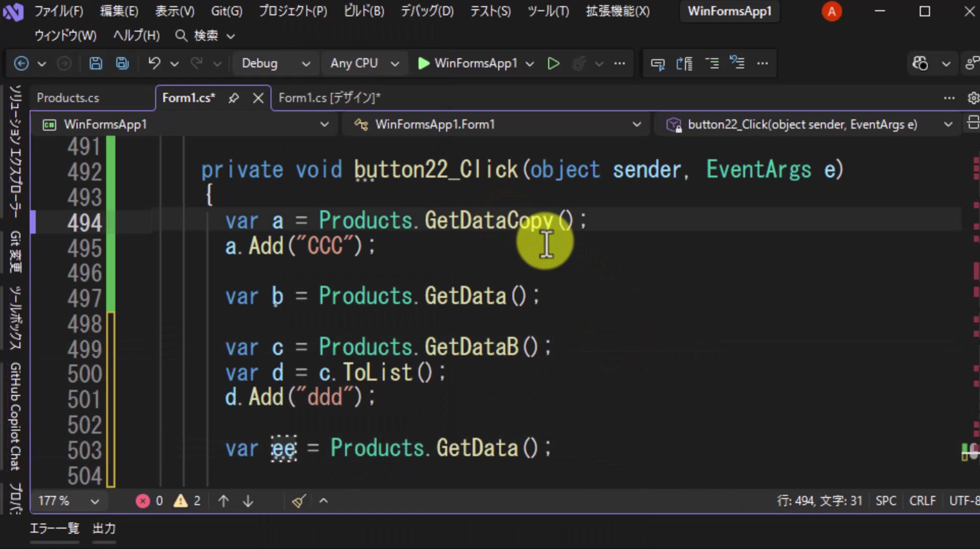This screenshot has height=549, width=980.
Task: Switch to the Products.cs tab
Action: (x=68, y=98)
